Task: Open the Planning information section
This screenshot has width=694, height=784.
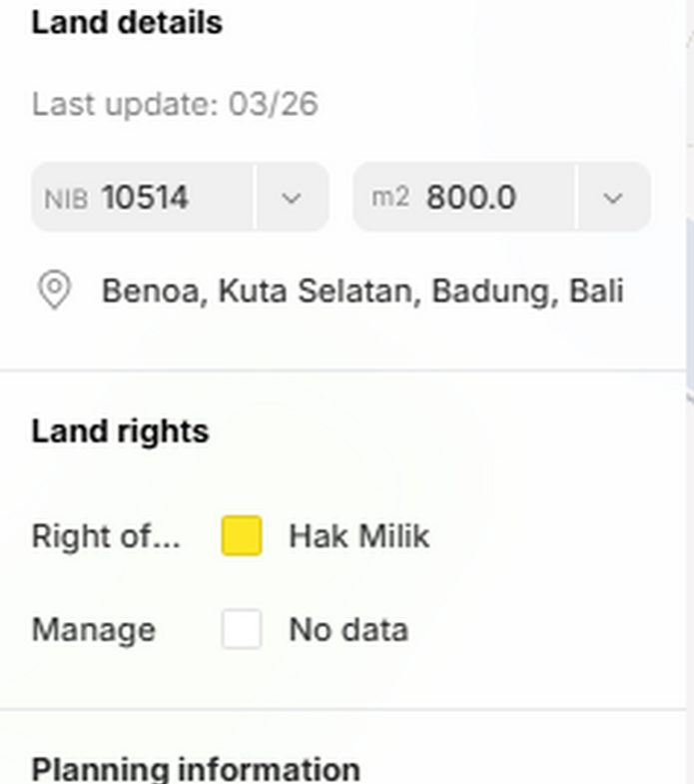Action: (x=196, y=769)
